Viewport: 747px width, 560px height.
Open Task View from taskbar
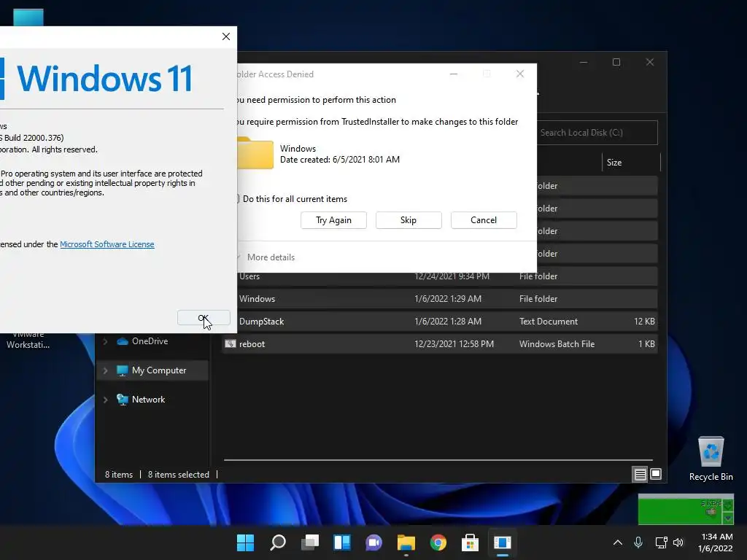(310, 542)
